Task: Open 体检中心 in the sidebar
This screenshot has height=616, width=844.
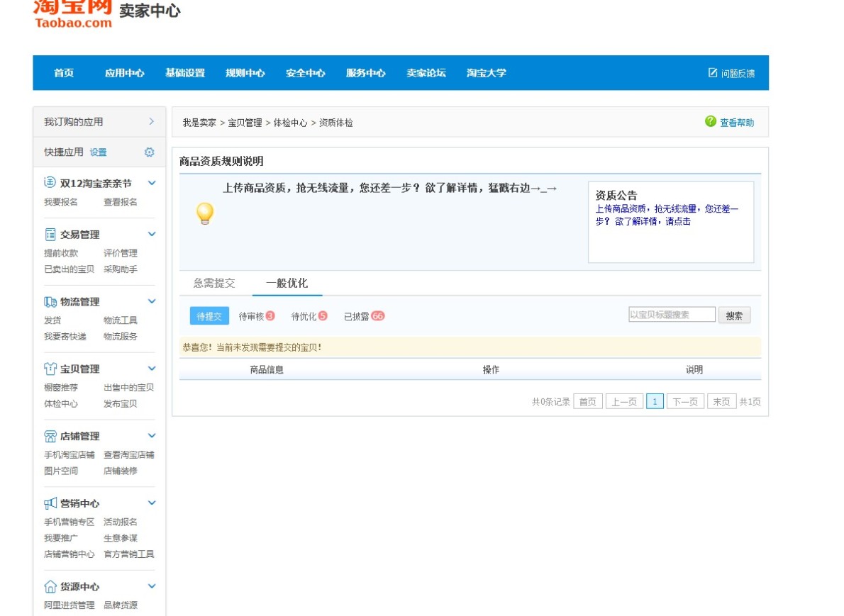Action: pos(61,403)
